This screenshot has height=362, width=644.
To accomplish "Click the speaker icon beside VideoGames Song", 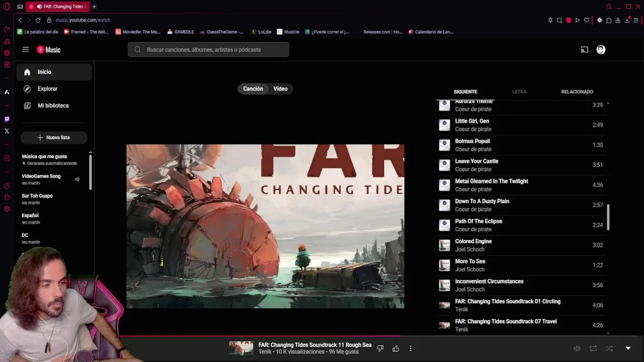I will pyautogui.click(x=77, y=179).
